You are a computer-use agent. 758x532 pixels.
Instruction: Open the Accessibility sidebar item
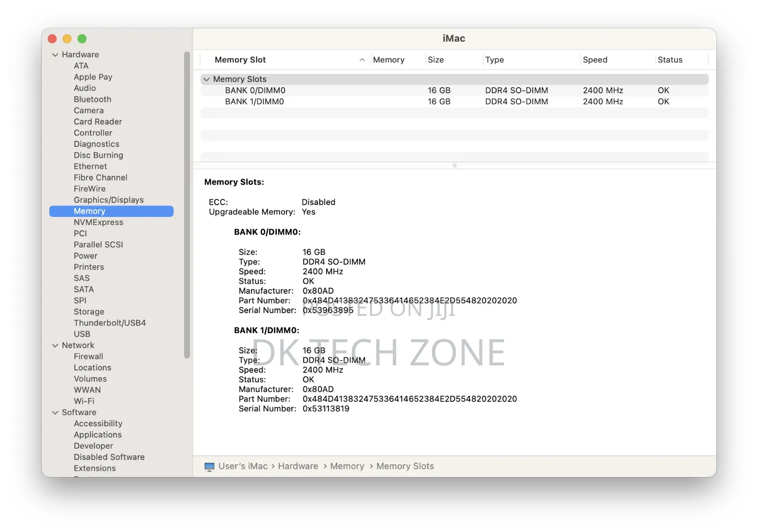pyautogui.click(x=98, y=424)
